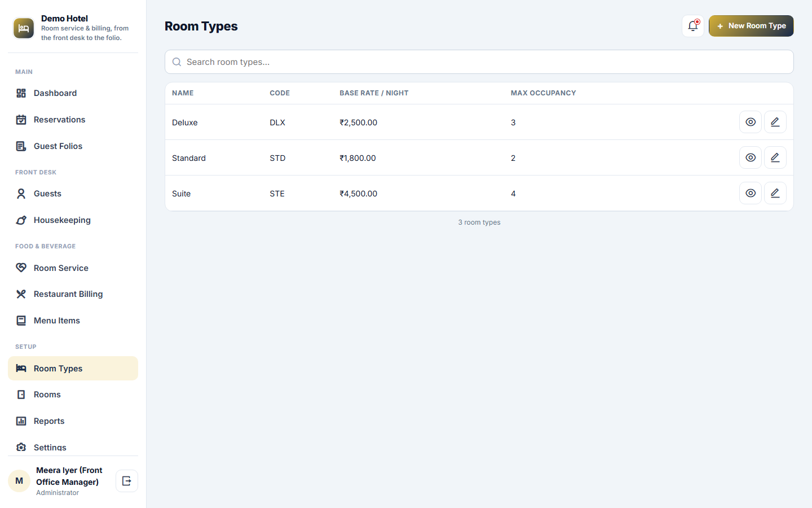Click the New Room Type button
Viewport: 812px width, 508px height.
(751, 26)
